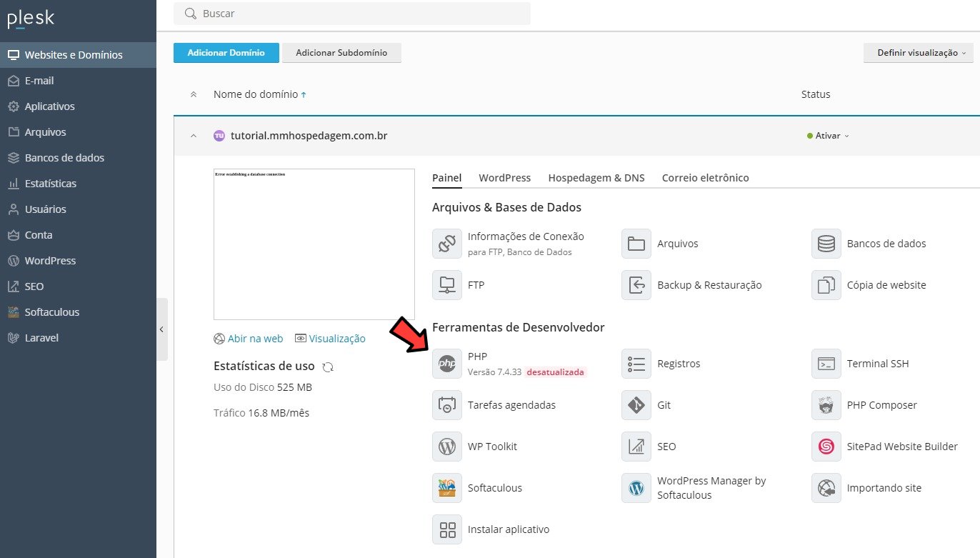Image resolution: width=980 pixels, height=558 pixels.
Task: Click the website preview thumbnail
Action: 314,244
